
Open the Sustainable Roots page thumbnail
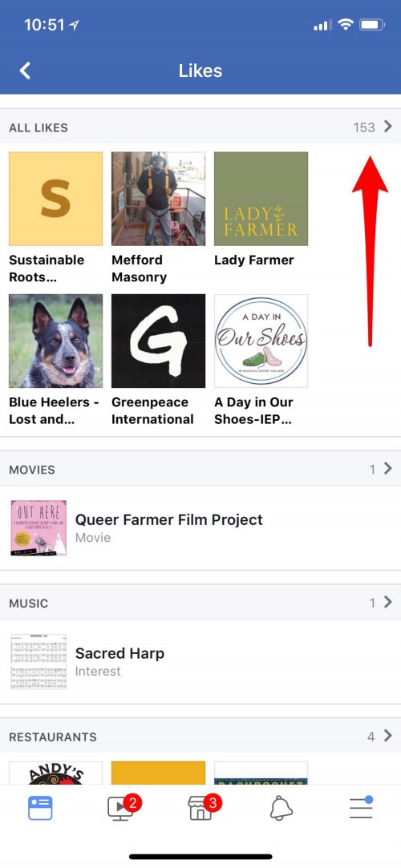55,198
